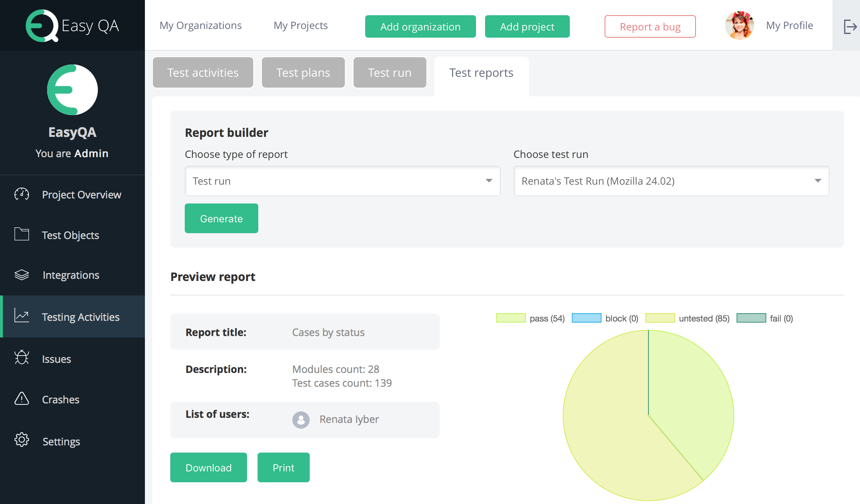The image size is (860, 504).
Task: Click the Download report button
Action: [x=208, y=467]
